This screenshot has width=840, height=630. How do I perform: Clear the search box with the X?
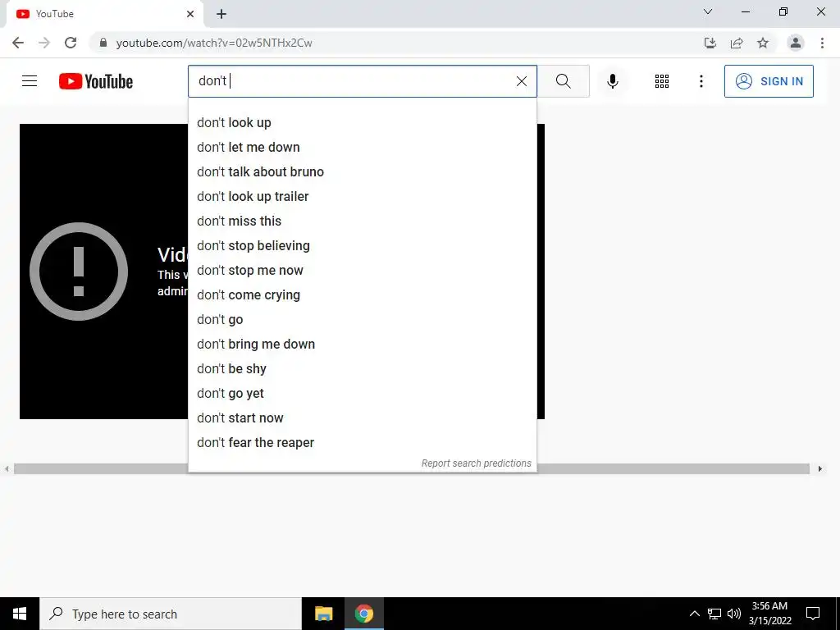click(521, 81)
